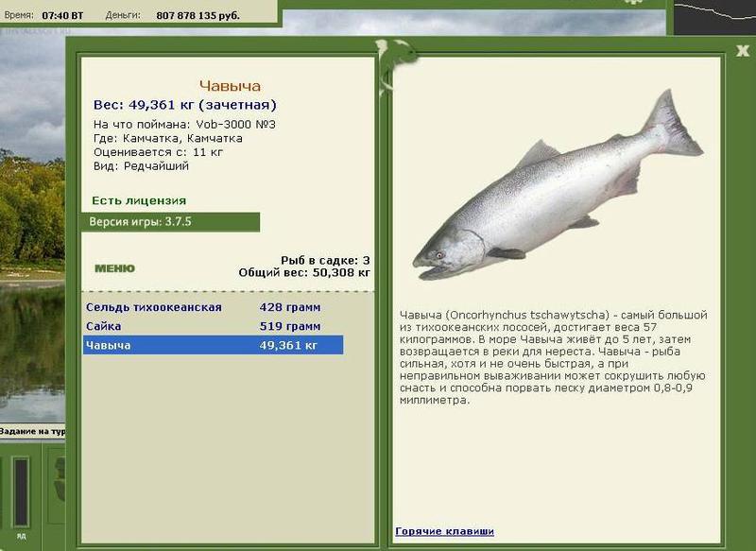This screenshot has width=756, height=551.
Task: Click the 519 грамм weight value
Action: [x=290, y=326]
